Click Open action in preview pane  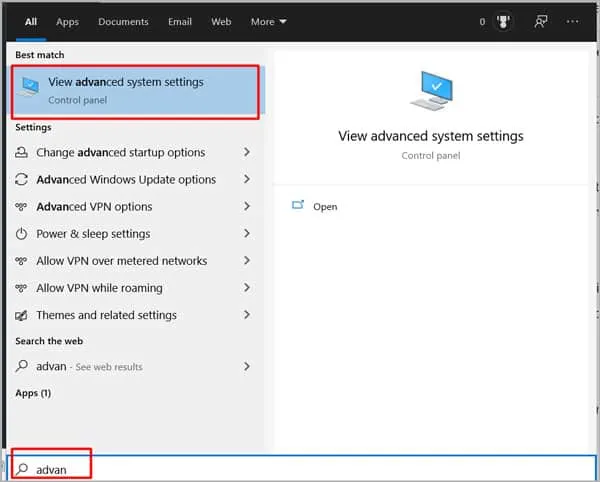coord(325,207)
